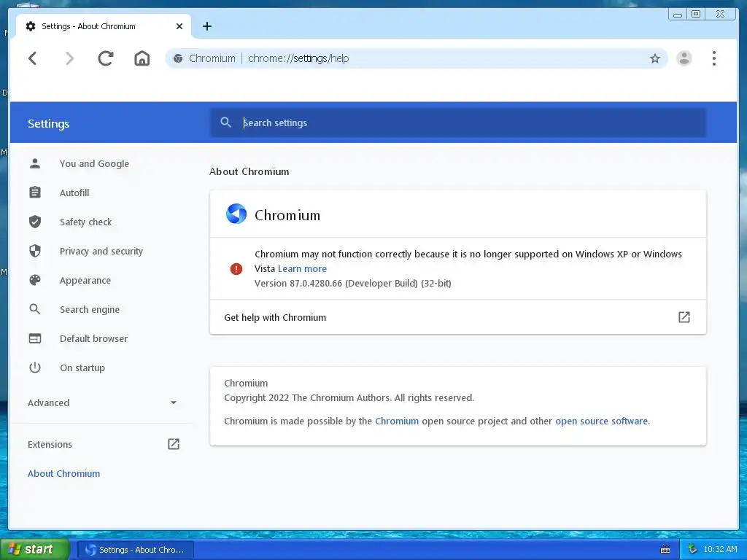
Task: Click the You and Google person icon
Action: pos(35,163)
